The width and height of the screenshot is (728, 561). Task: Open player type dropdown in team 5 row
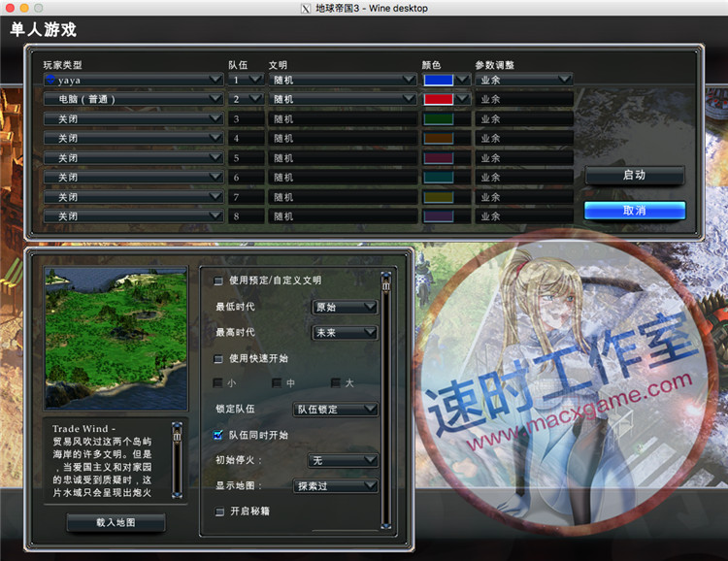134,158
